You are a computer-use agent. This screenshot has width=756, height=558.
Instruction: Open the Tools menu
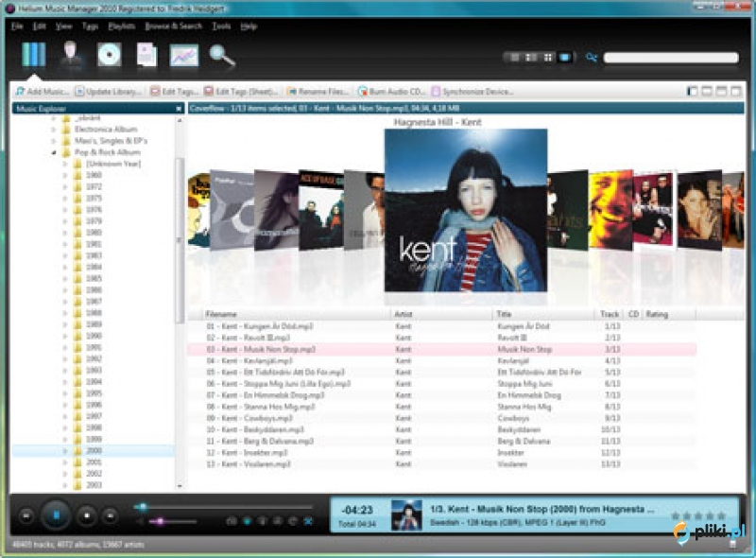click(221, 26)
